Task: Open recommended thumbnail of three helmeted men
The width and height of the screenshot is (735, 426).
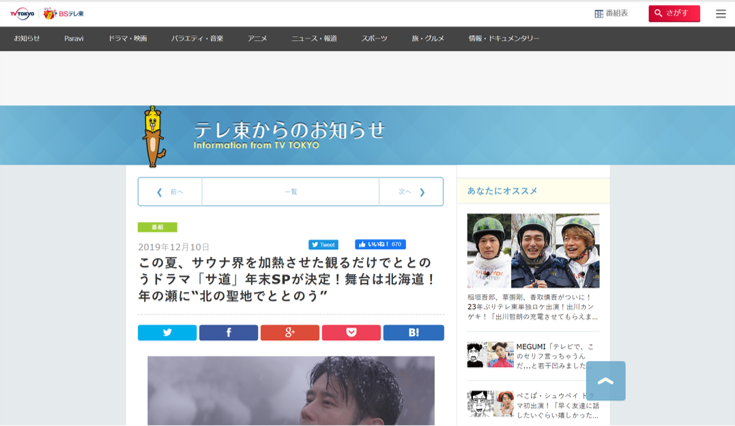Action: pos(533,251)
